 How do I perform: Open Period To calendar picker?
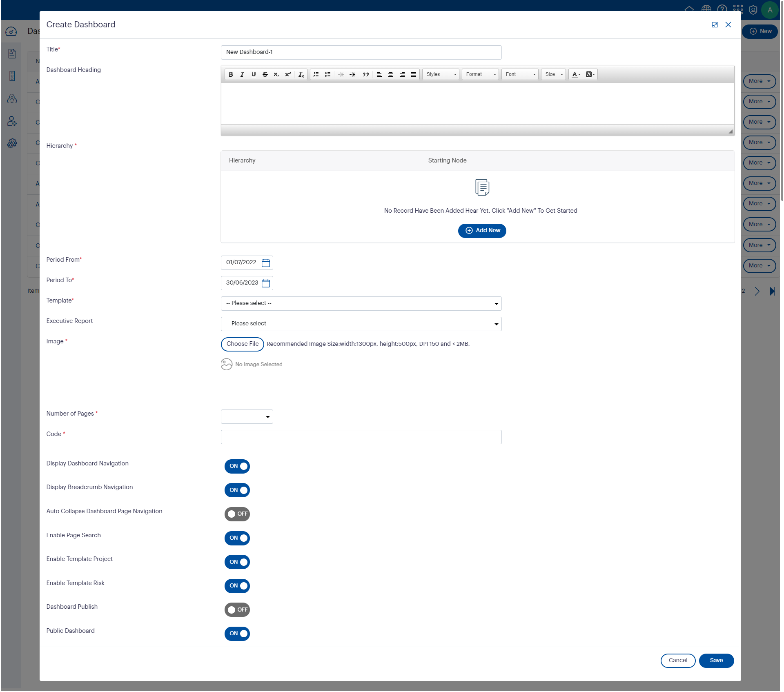click(x=266, y=283)
